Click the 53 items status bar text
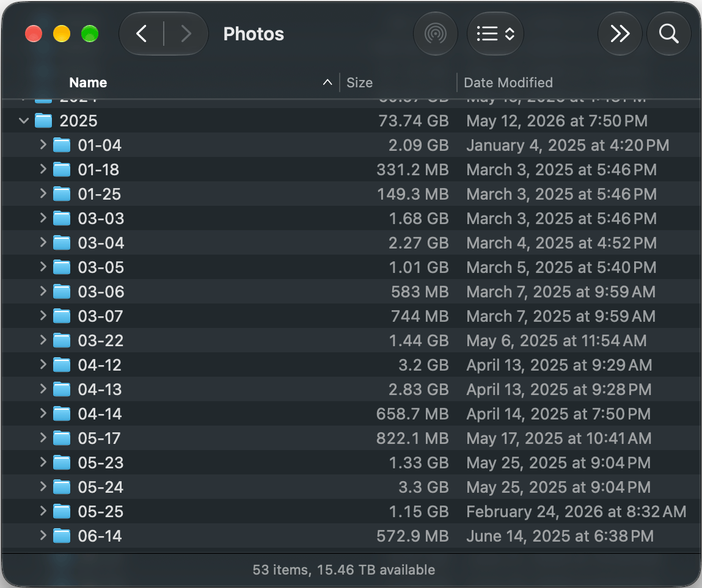 pyautogui.click(x=344, y=570)
